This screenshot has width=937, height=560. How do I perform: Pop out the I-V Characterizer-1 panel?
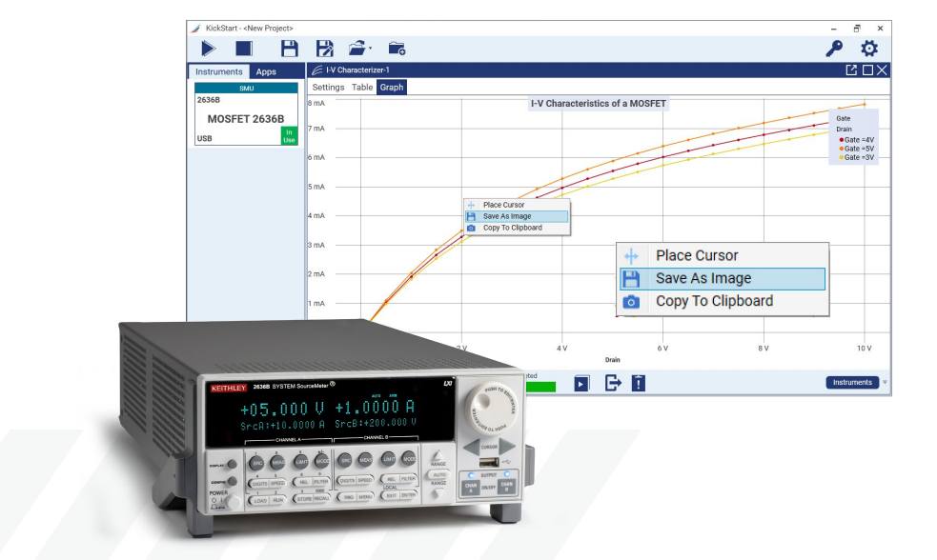[x=851, y=70]
